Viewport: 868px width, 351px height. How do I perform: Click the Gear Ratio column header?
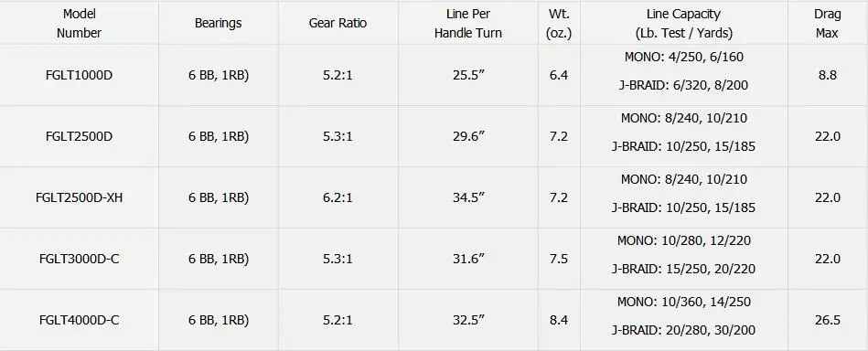[338, 23]
